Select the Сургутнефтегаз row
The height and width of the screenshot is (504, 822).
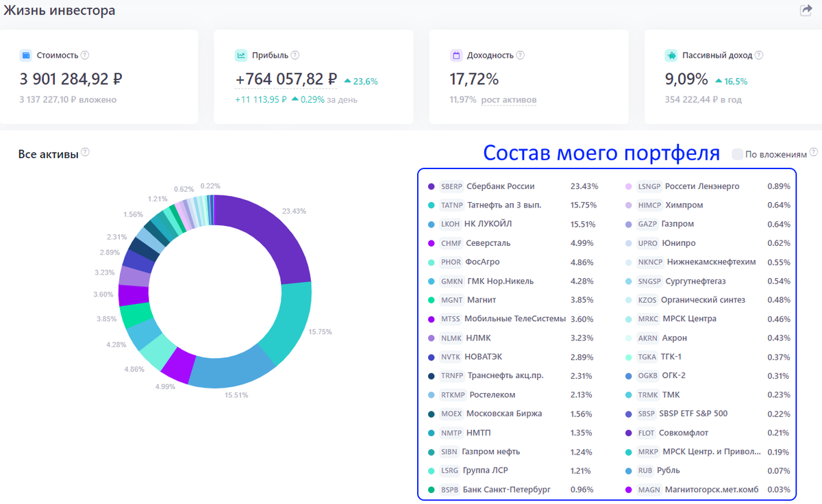708,281
